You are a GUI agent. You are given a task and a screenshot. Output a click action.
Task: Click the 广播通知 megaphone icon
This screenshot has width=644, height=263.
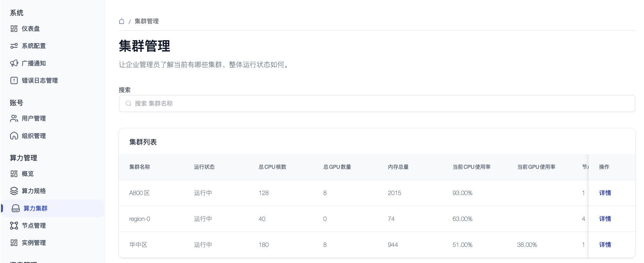click(14, 63)
